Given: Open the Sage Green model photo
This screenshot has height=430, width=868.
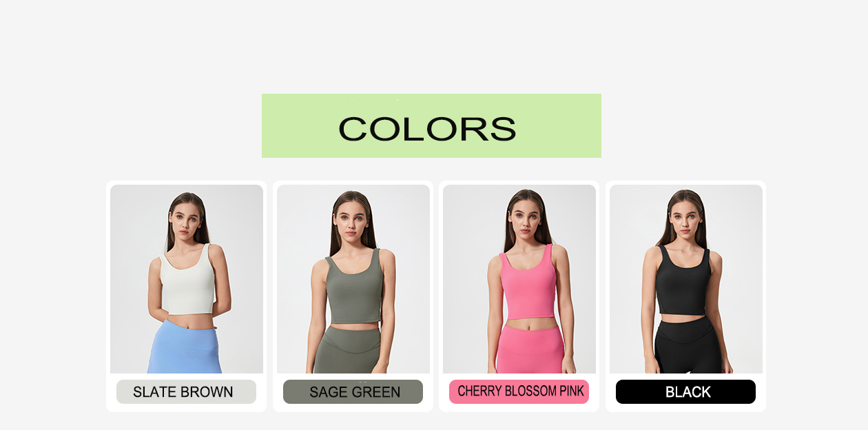Looking at the screenshot, I should pyautogui.click(x=353, y=279).
